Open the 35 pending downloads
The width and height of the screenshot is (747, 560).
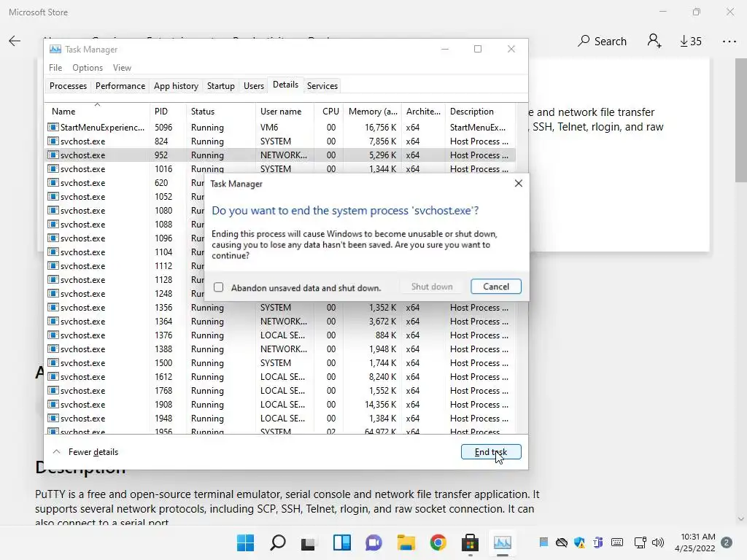click(691, 42)
